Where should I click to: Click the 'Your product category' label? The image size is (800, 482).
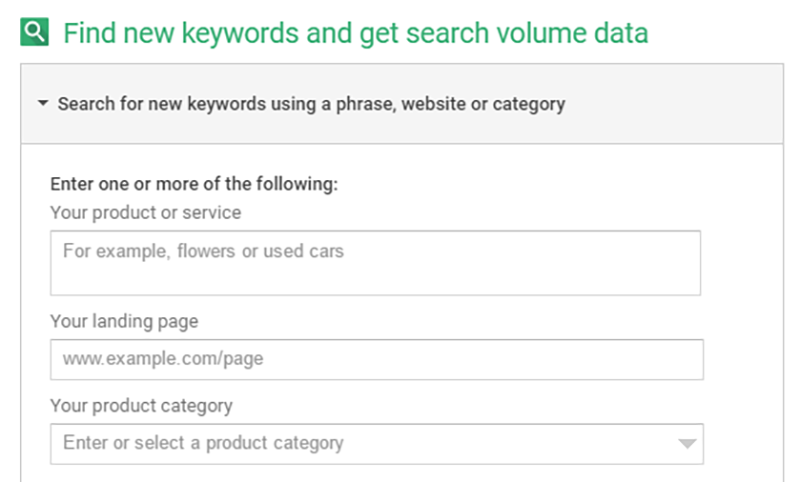point(141,406)
